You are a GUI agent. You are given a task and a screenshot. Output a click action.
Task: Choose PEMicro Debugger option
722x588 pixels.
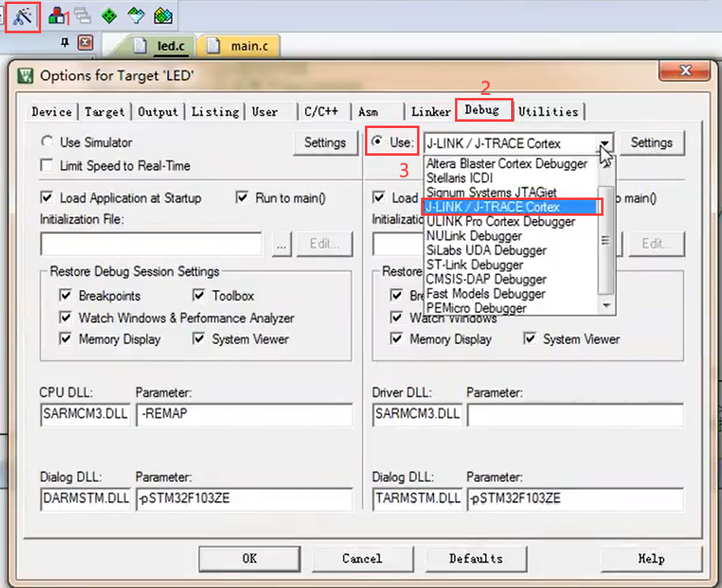[511, 307]
